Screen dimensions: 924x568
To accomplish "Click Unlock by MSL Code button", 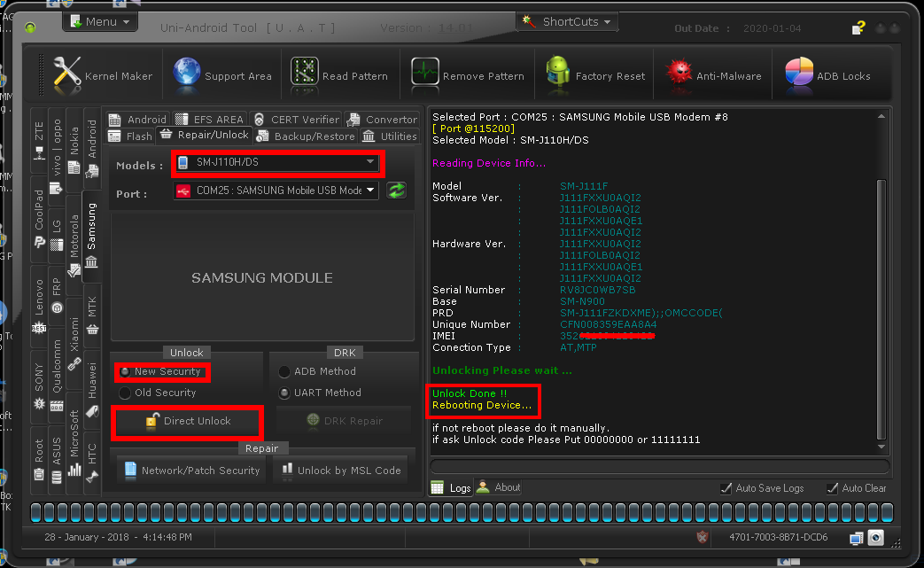I will coord(342,471).
